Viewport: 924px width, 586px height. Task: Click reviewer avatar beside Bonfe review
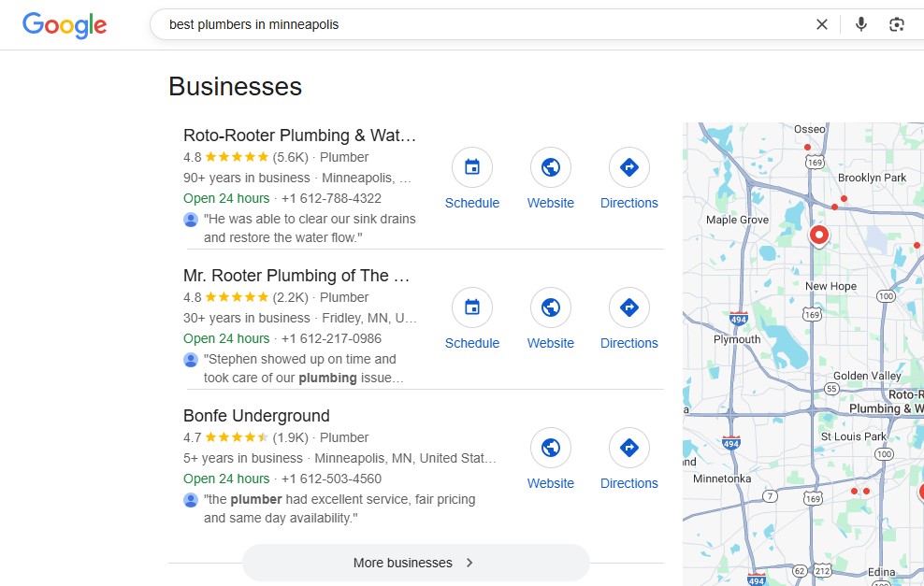coord(191,500)
